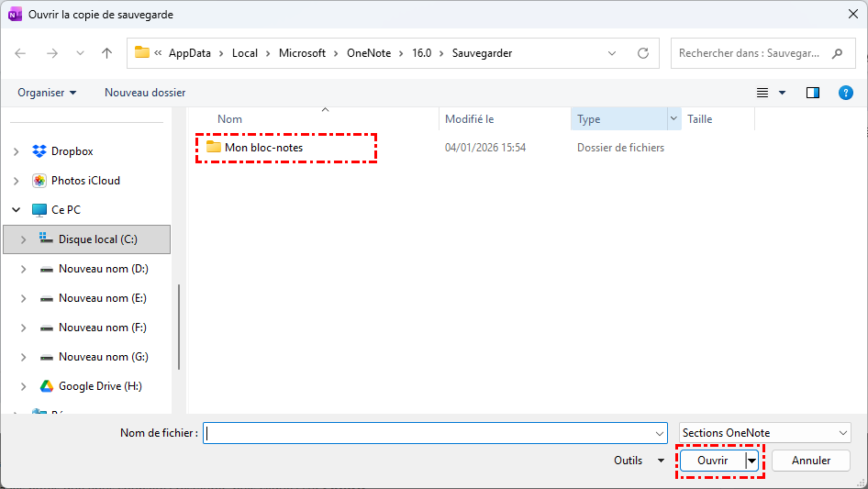Click the blue Help question mark icon
The height and width of the screenshot is (489, 868).
(846, 93)
